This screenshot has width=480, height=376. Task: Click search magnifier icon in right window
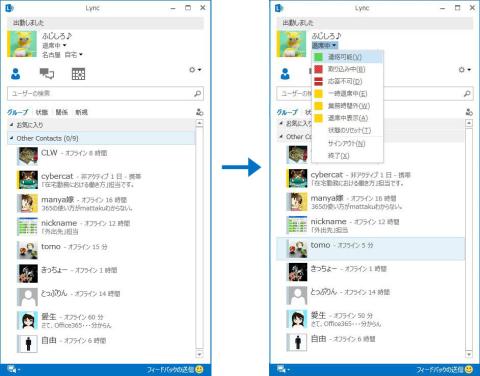tap(467, 94)
